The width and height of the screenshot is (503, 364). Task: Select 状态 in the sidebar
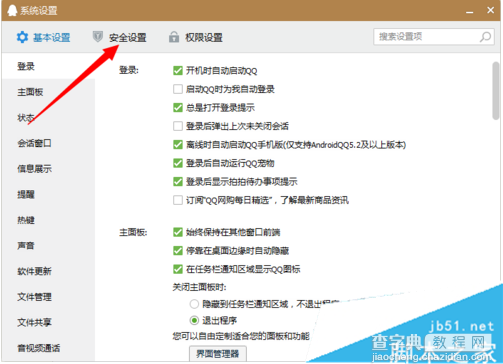pyautogui.click(x=49, y=118)
